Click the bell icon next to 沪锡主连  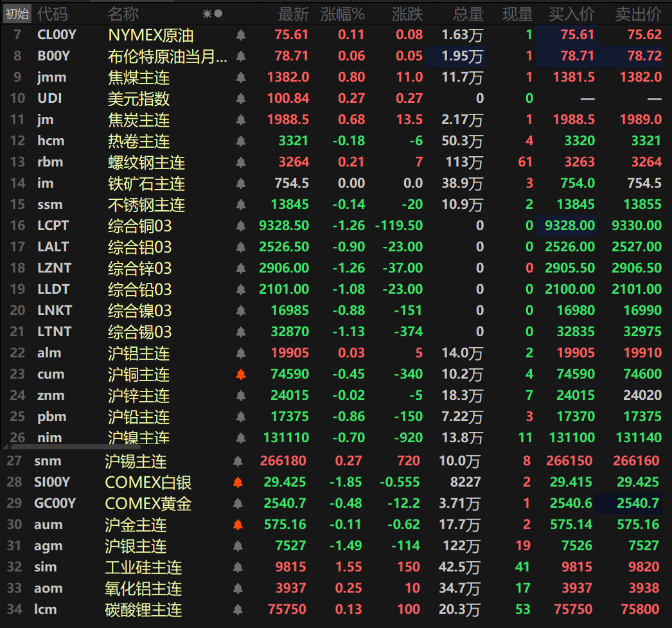(x=238, y=462)
